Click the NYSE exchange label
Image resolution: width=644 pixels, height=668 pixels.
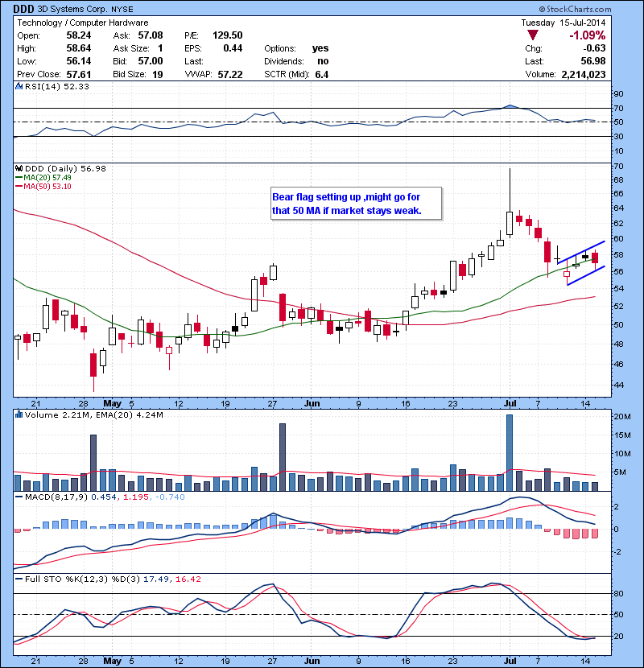coord(122,10)
